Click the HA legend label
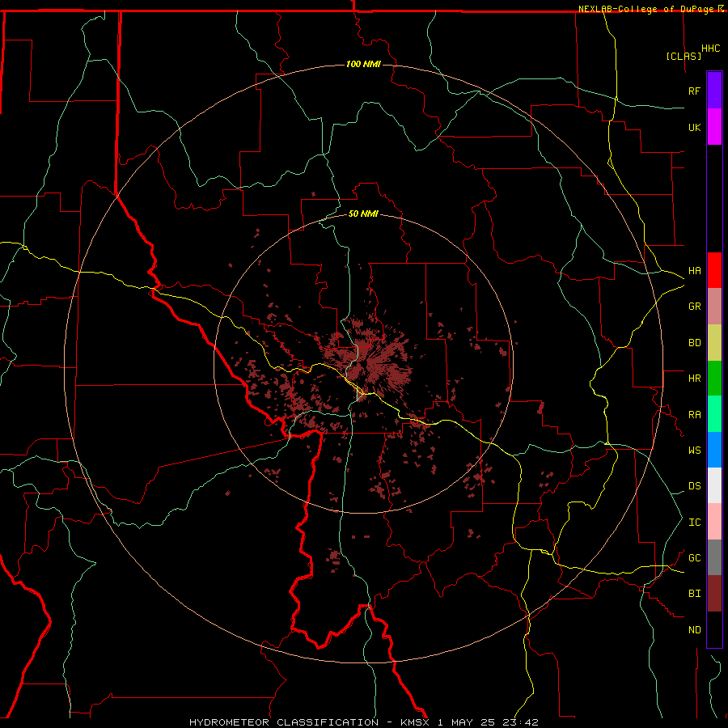The image size is (728, 728). [x=694, y=271]
